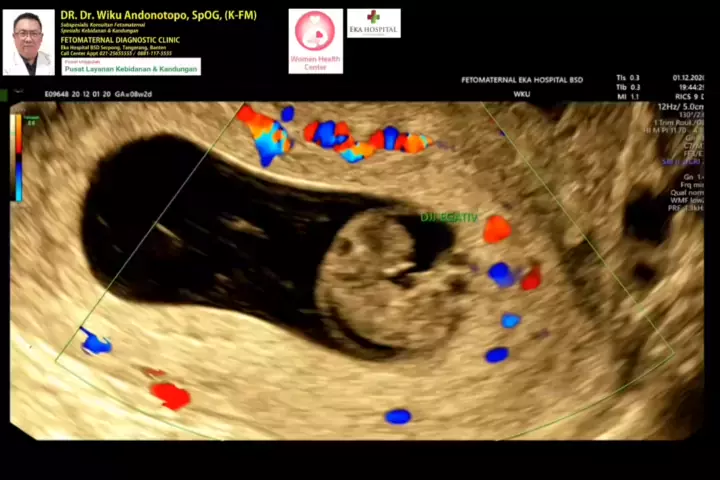Click the Fetomaternal Diagnostic Clinic title

pos(117,41)
